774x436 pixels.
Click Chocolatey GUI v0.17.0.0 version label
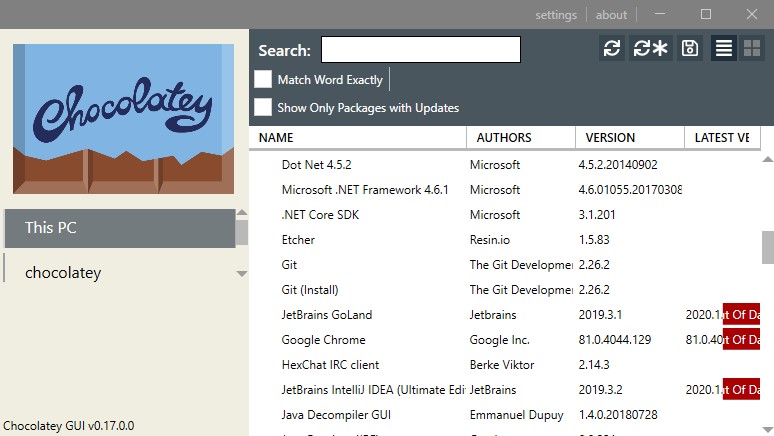pyautogui.click(x=69, y=426)
